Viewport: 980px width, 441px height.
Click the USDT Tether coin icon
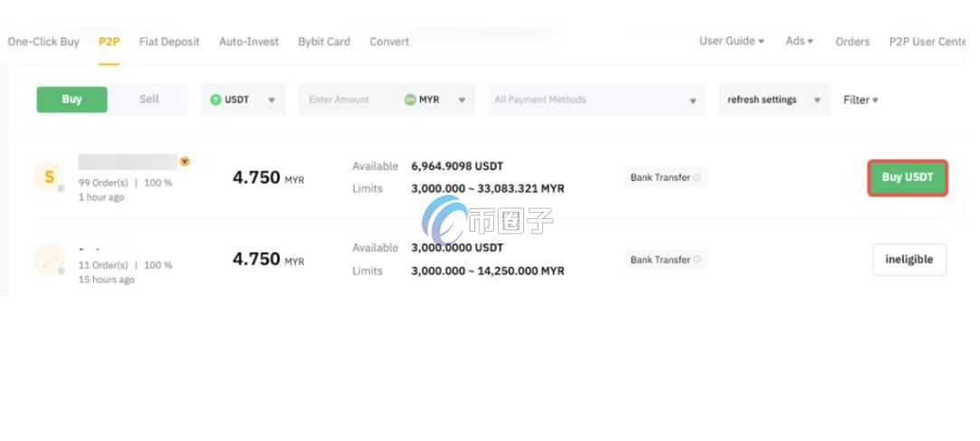[215, 100]
